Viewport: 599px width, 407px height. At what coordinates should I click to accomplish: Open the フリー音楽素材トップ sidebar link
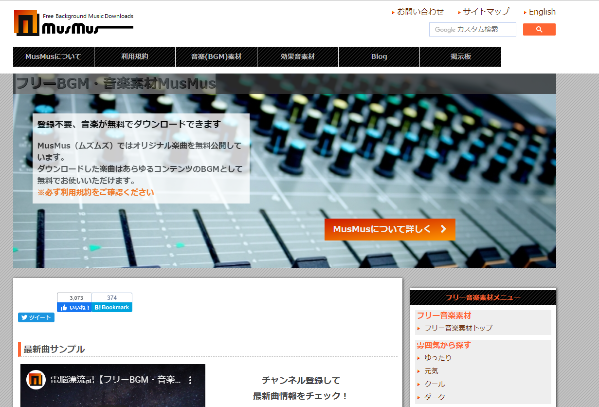[458, 328]
